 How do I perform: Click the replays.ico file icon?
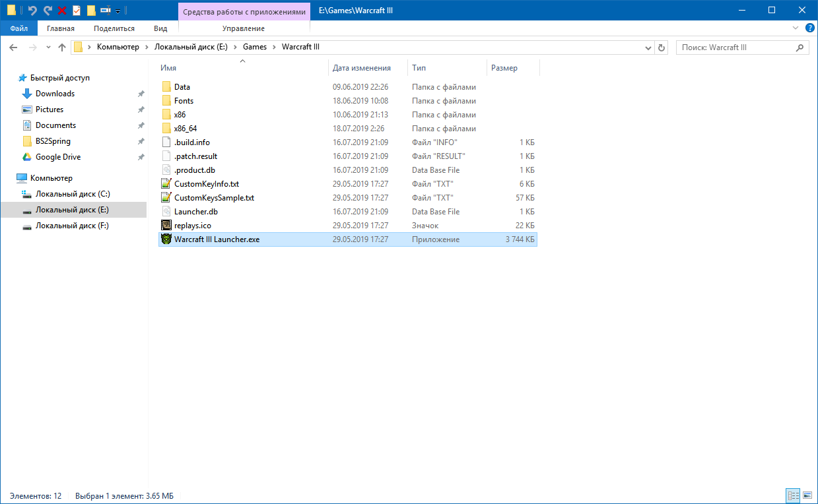point(166,226)
